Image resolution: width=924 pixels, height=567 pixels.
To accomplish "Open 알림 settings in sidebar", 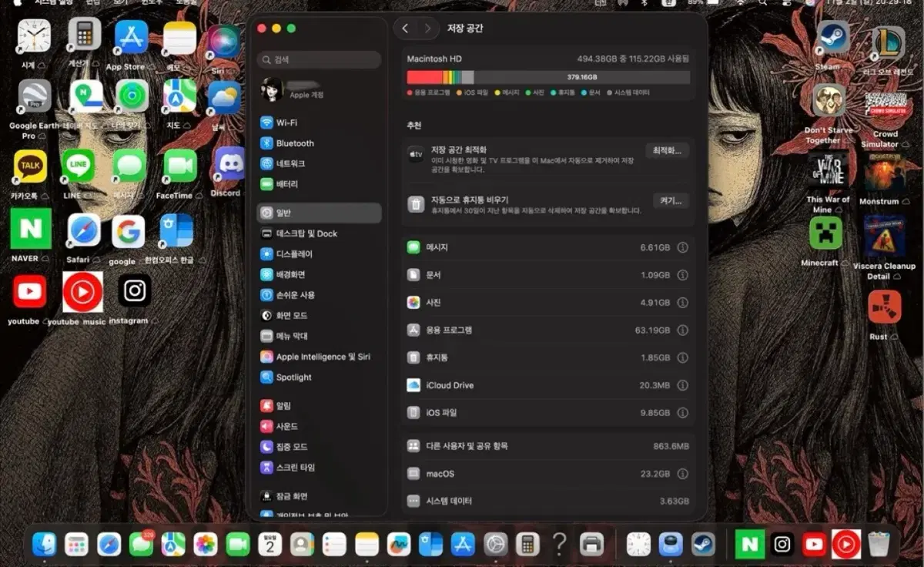I will tap(319, 405).
